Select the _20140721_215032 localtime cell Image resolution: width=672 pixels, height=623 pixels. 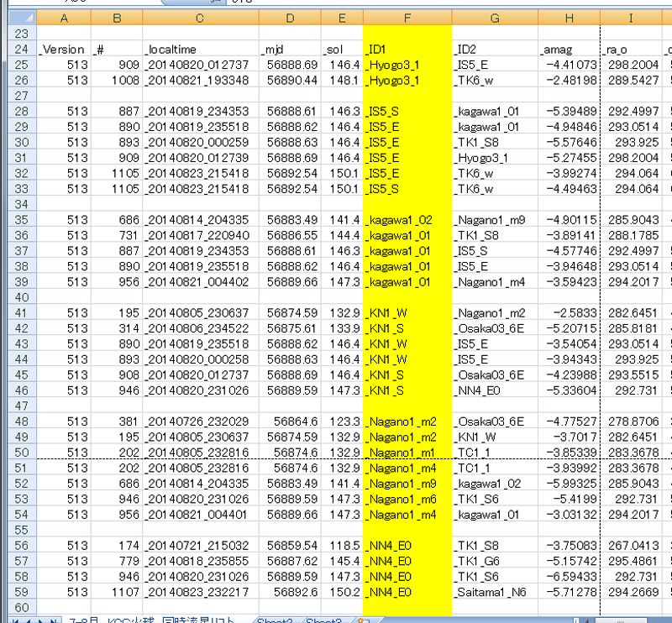[x=201, y=546]
